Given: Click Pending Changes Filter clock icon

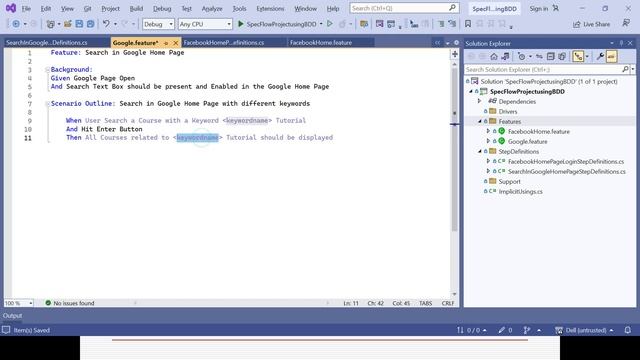Looking at the screenshot, I should click(521, 57).
